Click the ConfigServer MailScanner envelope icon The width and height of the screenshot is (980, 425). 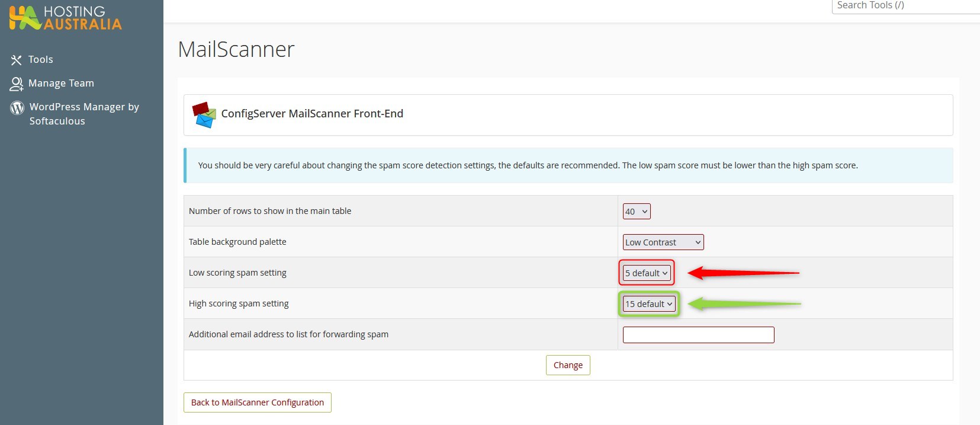tap(204, 114)
